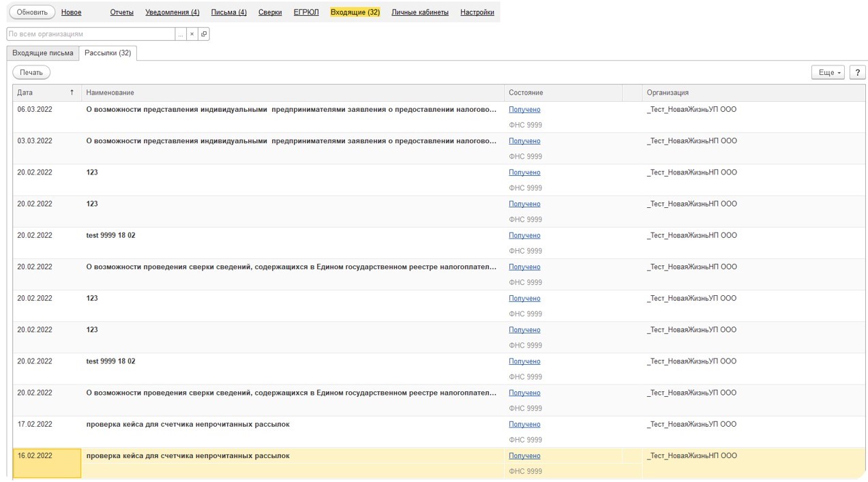The height and width of the screenshot is (482, 868).
Task: Open the selected organization card icon
Action: (204, 34)
